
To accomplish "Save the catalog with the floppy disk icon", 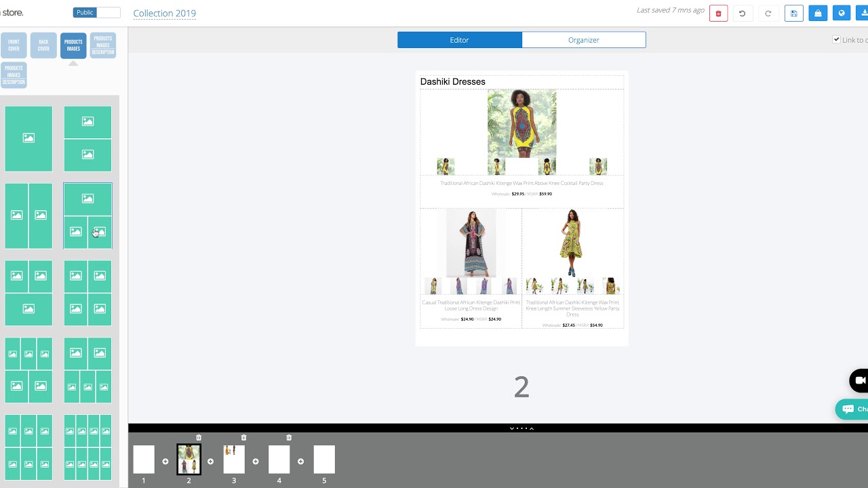I will [794, 13].
